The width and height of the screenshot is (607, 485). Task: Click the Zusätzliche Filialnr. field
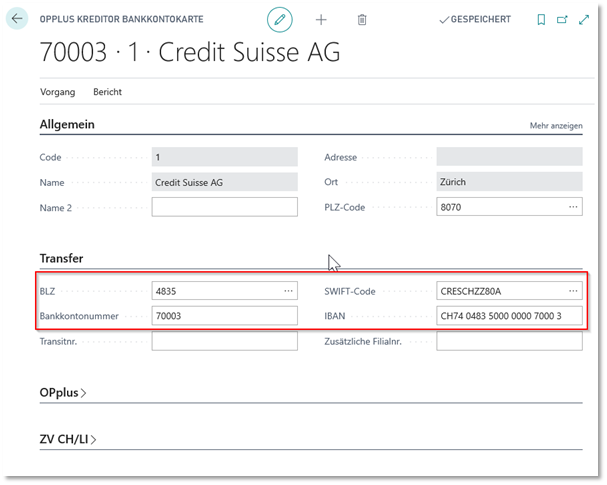tap(509, 341)
